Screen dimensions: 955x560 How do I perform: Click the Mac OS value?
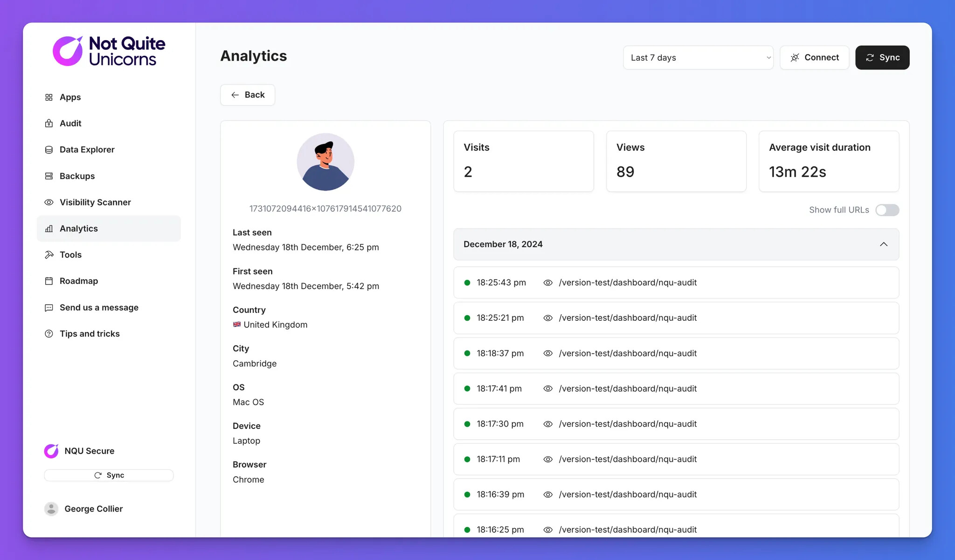pyautogui.click(x=248, y=402)
